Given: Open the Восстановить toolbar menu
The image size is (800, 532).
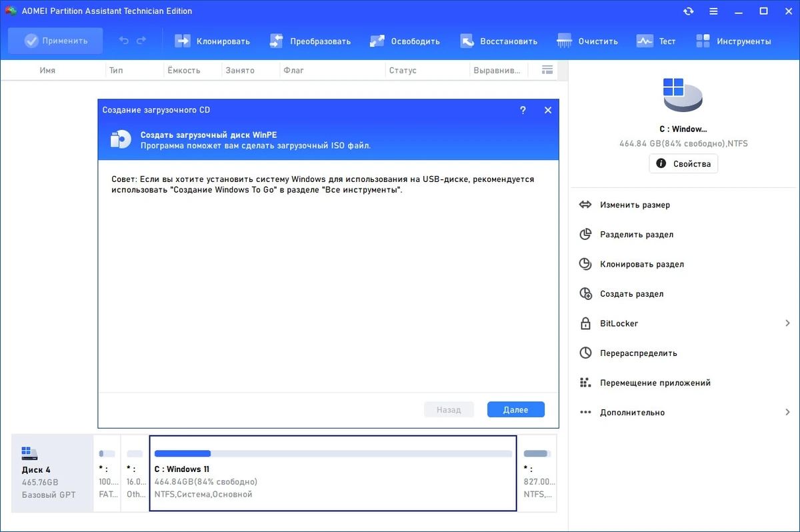Looking at the screenshot, I should coord(499,41).
